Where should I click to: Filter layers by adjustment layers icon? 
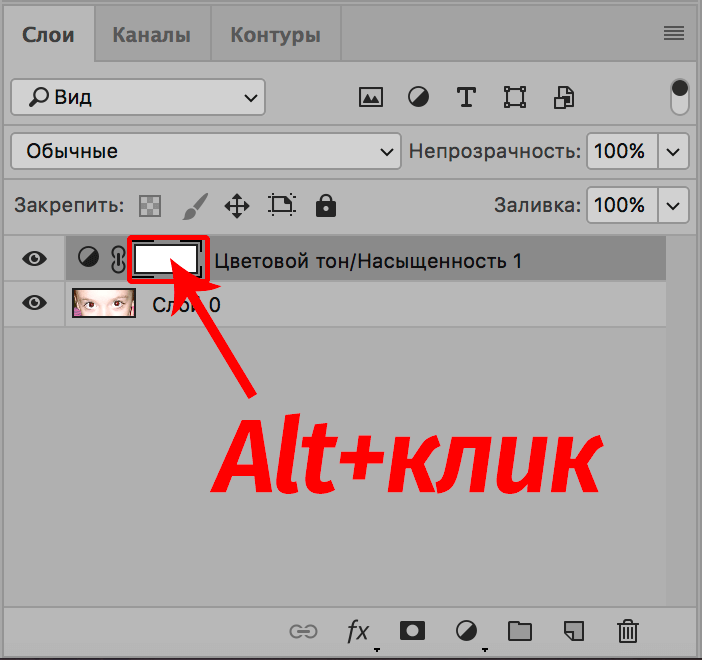[x=418, y=97]
